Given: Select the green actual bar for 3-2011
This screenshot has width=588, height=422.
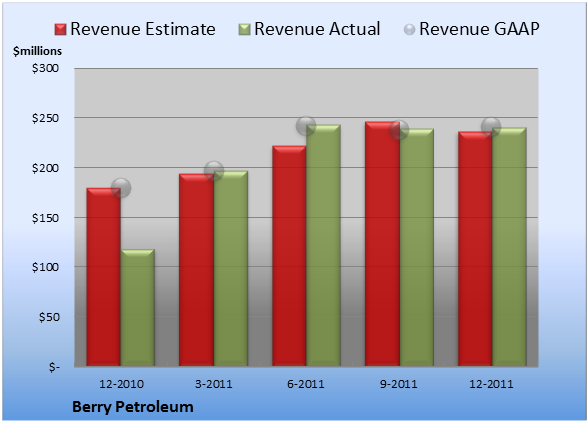Looking at the screenshot, I should pos(231,269).
